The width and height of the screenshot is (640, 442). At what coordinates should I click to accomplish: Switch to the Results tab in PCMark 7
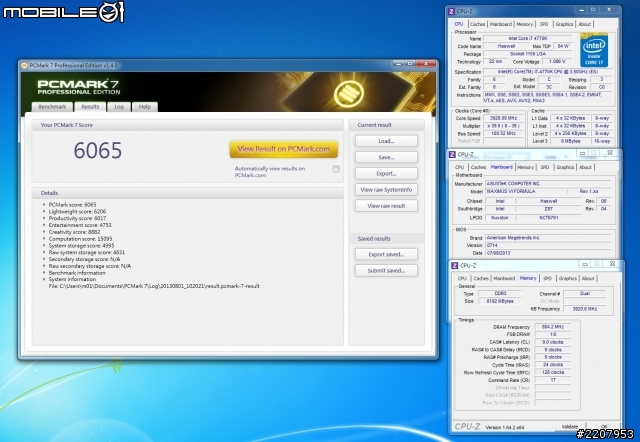tap(90, 107)
